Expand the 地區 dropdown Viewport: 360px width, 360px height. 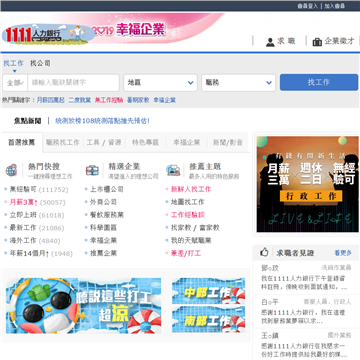tap(160, 83)
